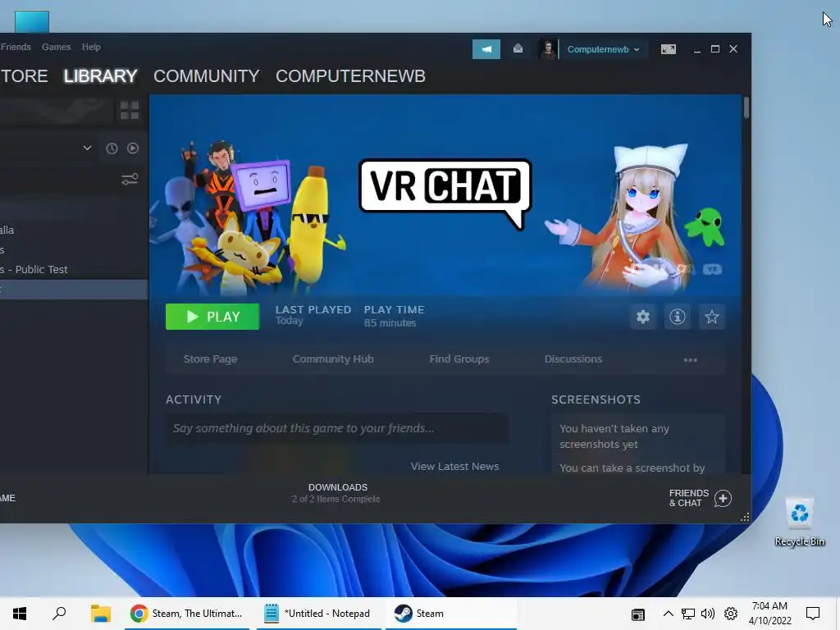Open the Find Groups link

point(459,359)
